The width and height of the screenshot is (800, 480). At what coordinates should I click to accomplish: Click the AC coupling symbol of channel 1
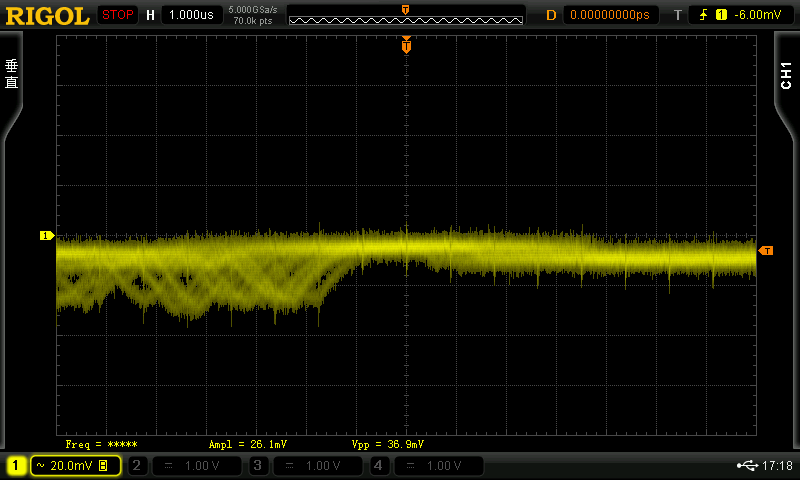[41, 465]
